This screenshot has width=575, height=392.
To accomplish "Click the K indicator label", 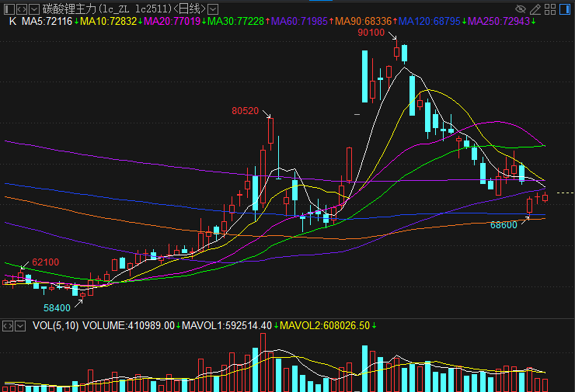I will pyautogui.click(x=12, y=21).
